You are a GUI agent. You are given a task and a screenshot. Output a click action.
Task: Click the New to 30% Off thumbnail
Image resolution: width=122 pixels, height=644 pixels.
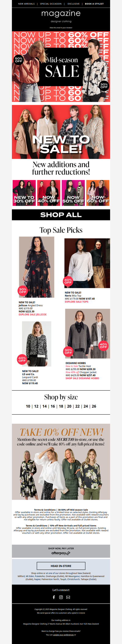pyautogui.click(x=24, y=193)
